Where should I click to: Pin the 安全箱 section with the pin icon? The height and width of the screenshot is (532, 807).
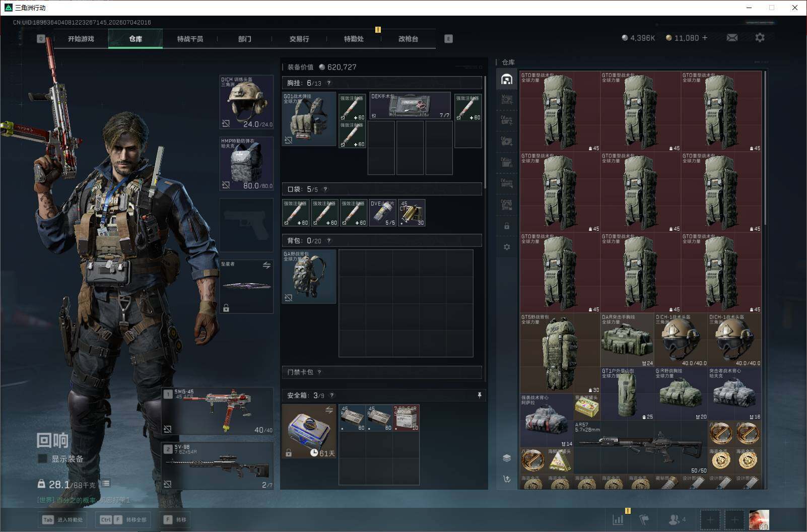479,395
